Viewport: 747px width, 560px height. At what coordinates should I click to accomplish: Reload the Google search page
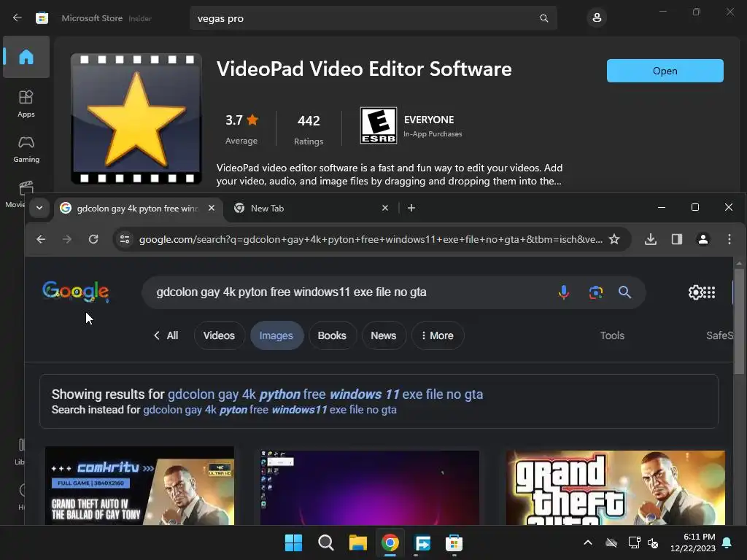[x=93, y=239]
